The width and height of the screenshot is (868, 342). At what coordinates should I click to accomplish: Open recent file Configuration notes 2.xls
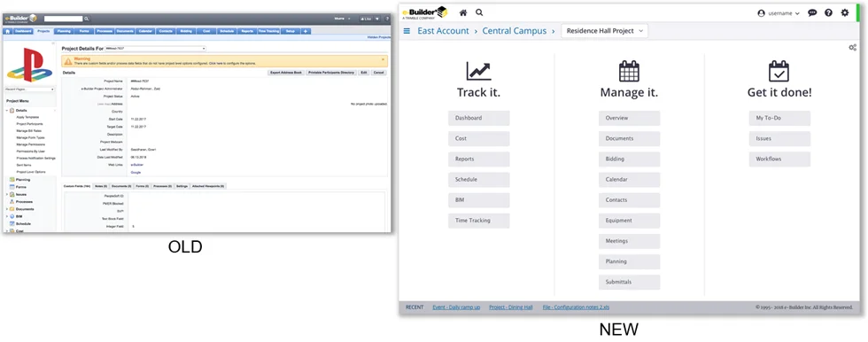(576, 307)
